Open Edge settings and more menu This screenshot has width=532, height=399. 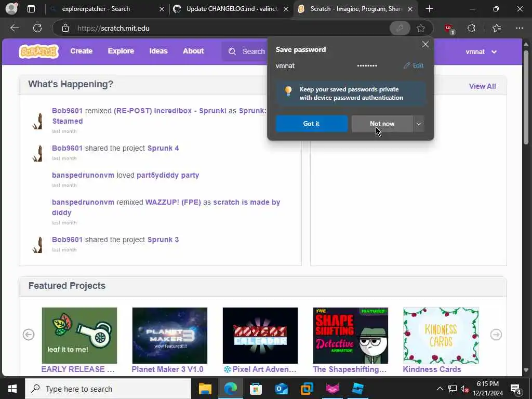519,28
